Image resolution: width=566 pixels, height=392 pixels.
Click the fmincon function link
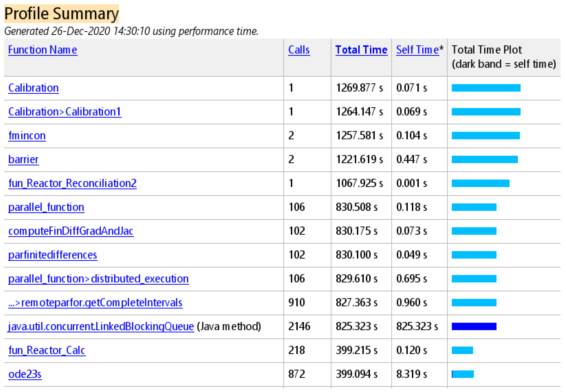pyautogui.click(x=27, y=136)
